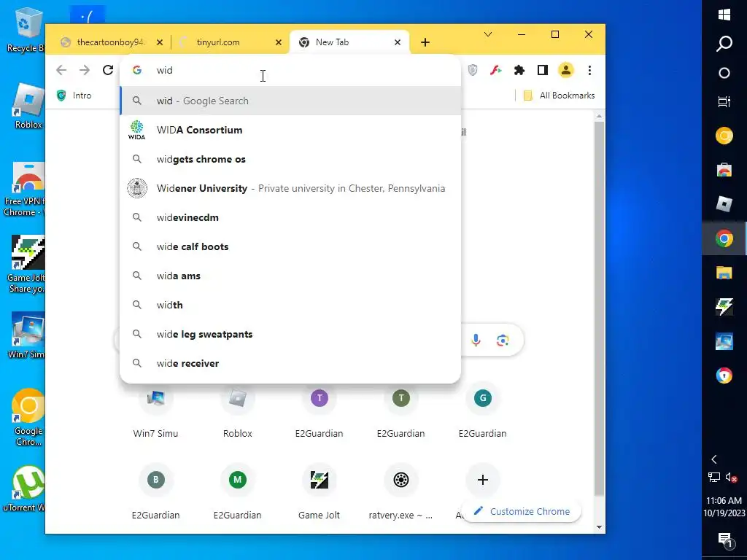Open Cortana circle on taskbar
This screenshot has width=747, height=560.
[x=724, y=73]
